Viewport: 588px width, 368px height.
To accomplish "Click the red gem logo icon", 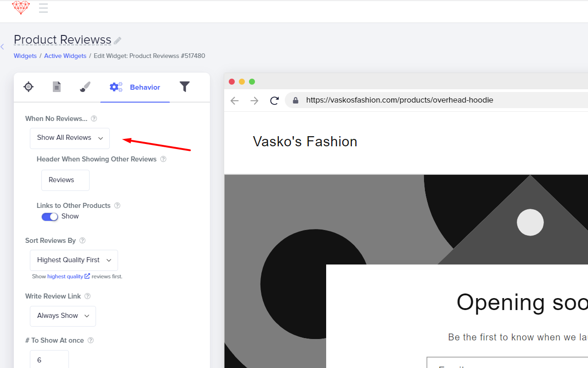I will (21, 7).
